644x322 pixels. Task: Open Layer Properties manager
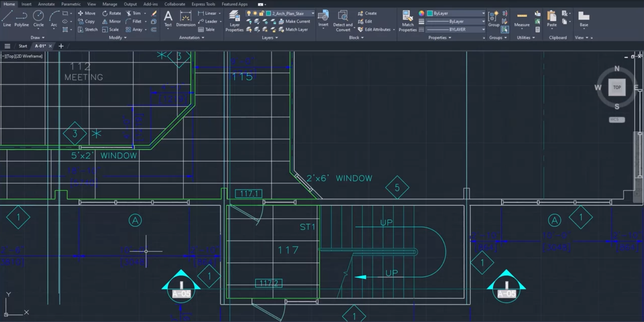pos(234,21)
